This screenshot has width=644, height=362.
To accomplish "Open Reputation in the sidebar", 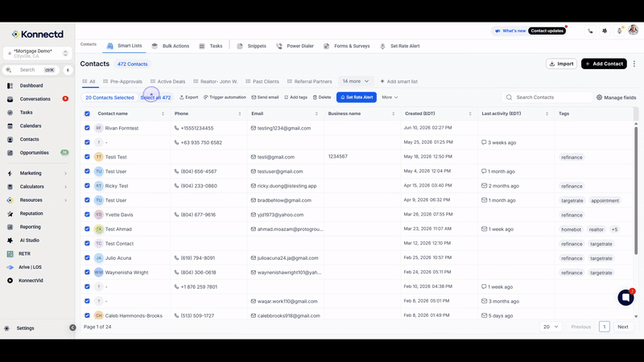I will coord(31,213).
